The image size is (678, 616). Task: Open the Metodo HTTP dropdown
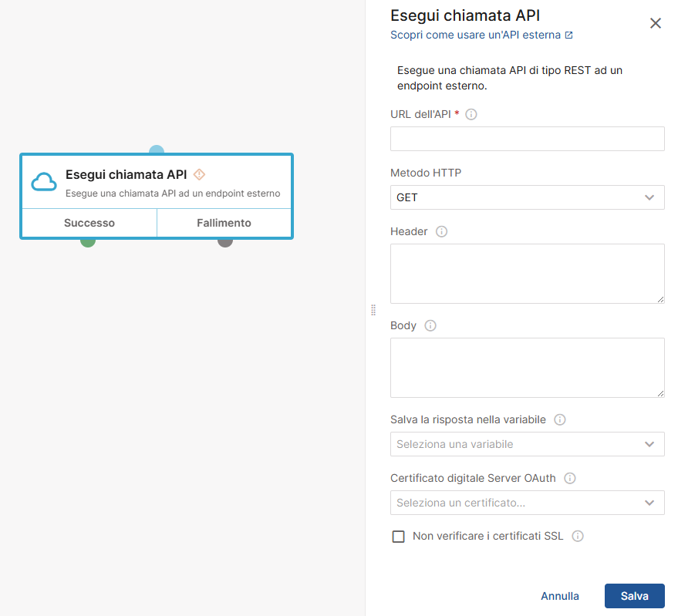[527, 197]
